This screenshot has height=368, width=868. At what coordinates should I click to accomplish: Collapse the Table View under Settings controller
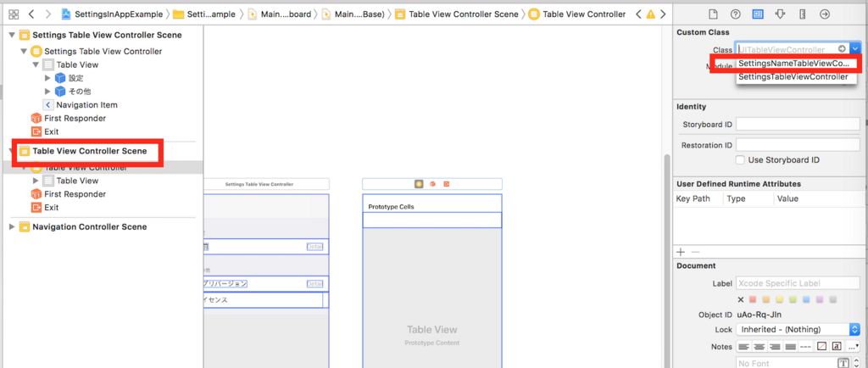coord(36,64)
